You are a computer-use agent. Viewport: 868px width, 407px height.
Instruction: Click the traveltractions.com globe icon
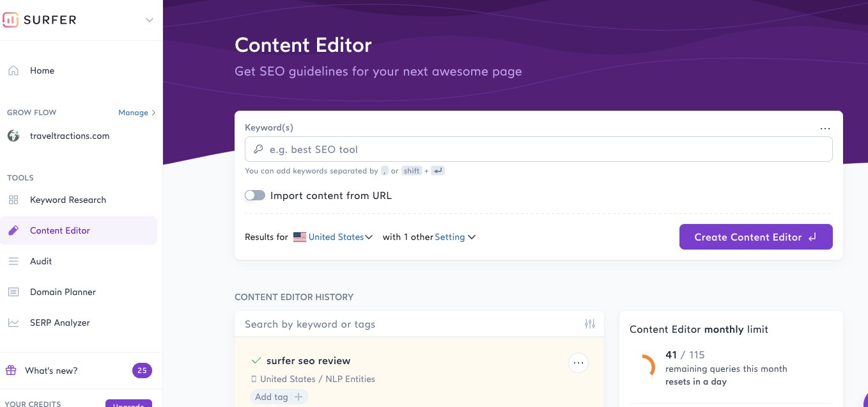13,136
